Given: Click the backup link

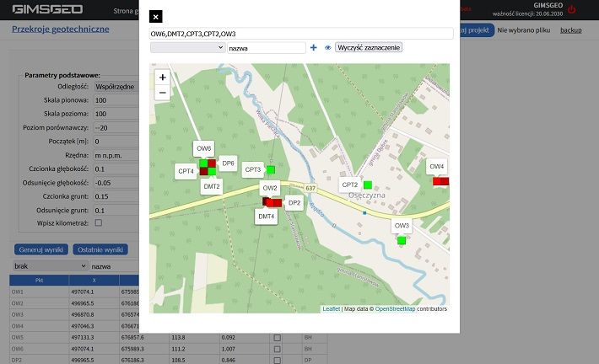Looking at the screenshot, I should [x=570, y=30].
